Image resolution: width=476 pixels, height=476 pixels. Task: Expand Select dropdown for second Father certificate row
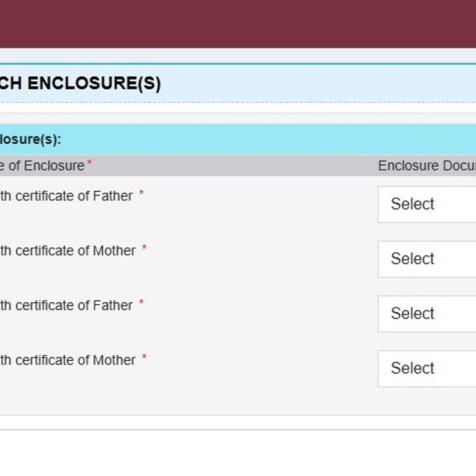tap(427, 314)
